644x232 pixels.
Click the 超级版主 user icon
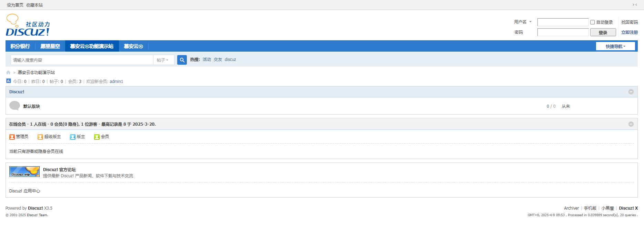point(40,137)
